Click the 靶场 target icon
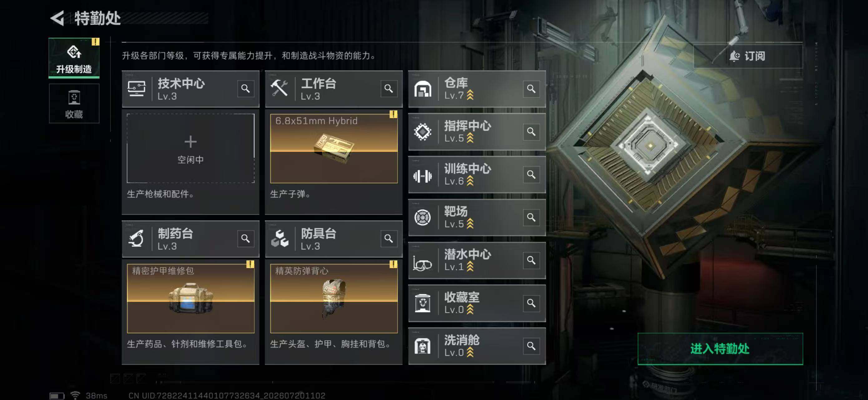Viewport: 868px width, 400px height. pyautogui.click(x=422, y=217)
